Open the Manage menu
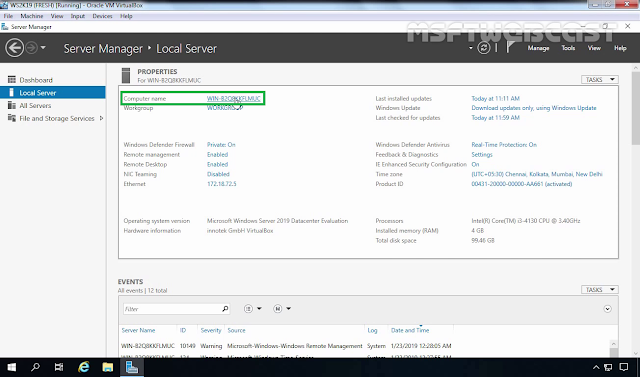The width and height of the screenshot is (640, 377). (538, 48)
